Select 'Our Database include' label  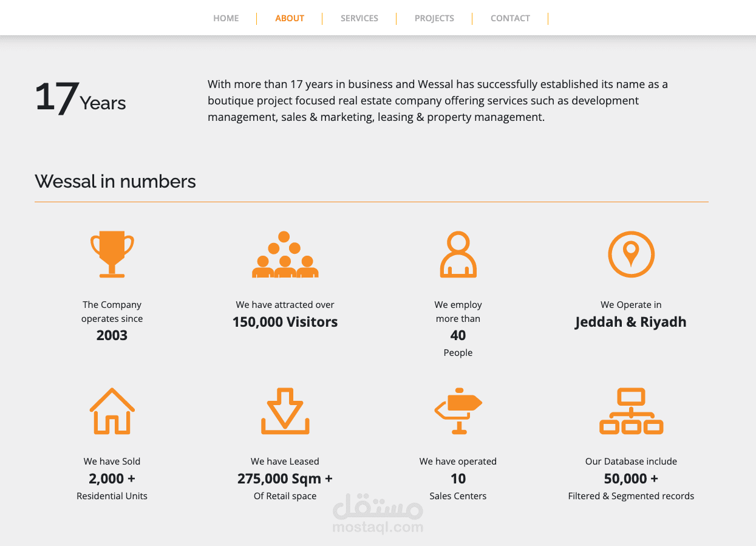coord(631,462)
